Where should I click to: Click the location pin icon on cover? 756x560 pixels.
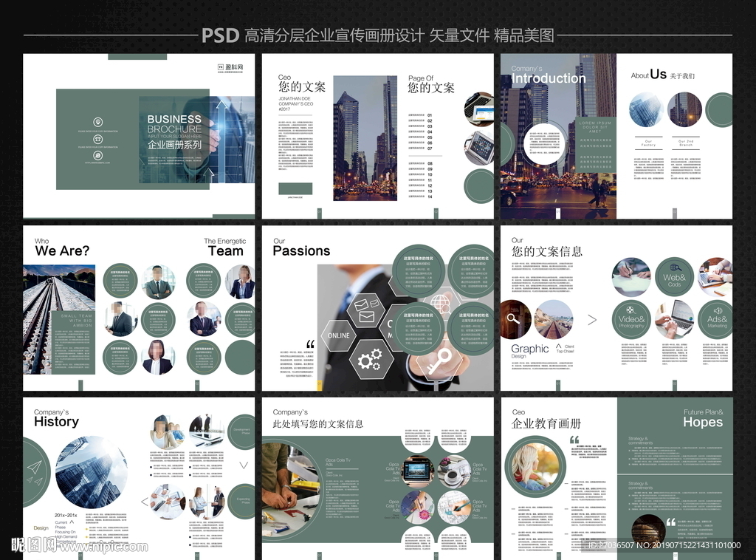click(98, 122)
